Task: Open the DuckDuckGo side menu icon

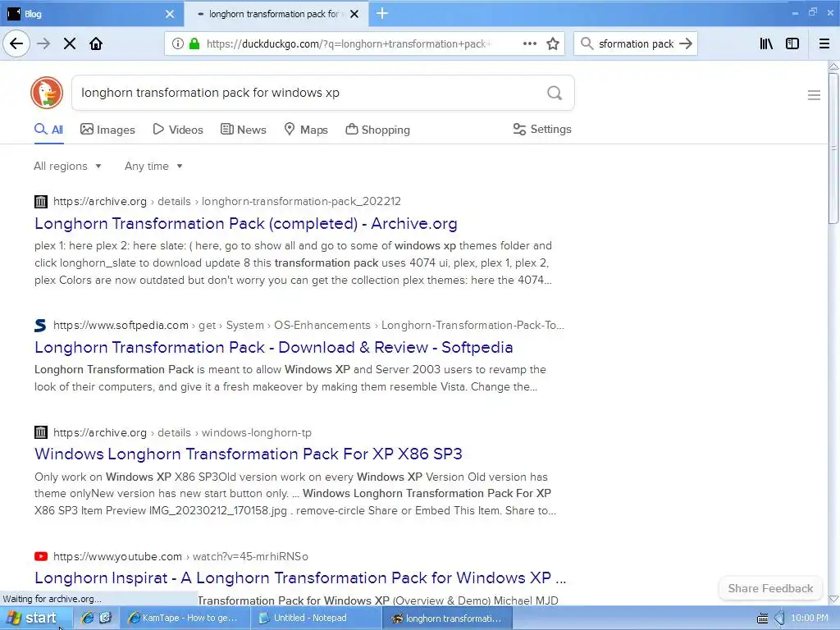Action: pyautogui.click(x=814, y=95)
